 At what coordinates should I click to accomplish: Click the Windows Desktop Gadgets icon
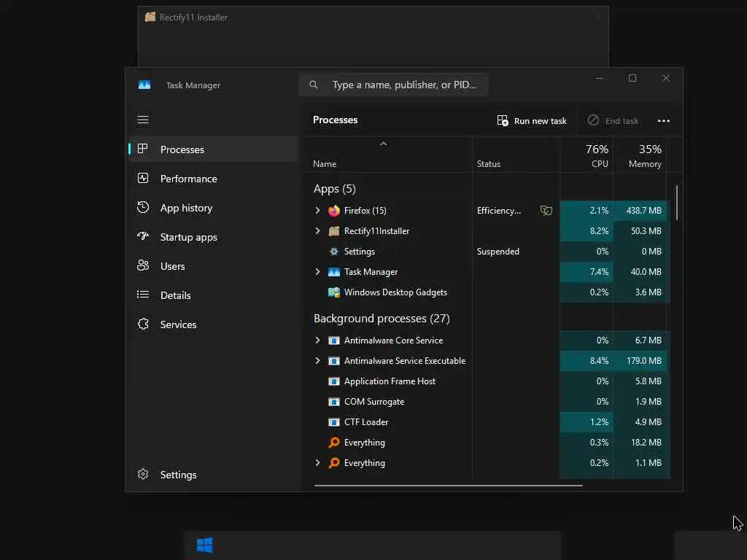pos(334,292)
